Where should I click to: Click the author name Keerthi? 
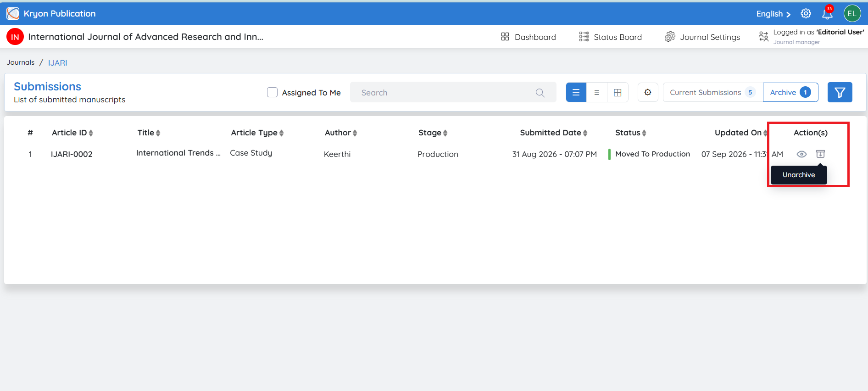click(x=337, y=154)
